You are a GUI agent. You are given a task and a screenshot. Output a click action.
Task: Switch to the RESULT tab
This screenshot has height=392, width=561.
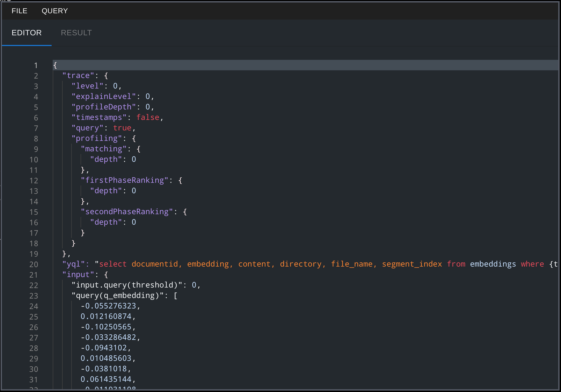tap(76, 33)
